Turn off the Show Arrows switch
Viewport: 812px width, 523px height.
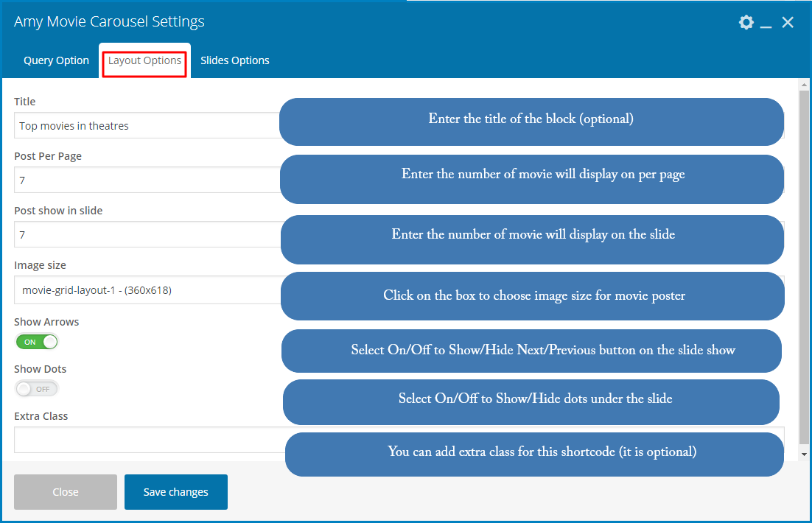[x=37, y=342]
